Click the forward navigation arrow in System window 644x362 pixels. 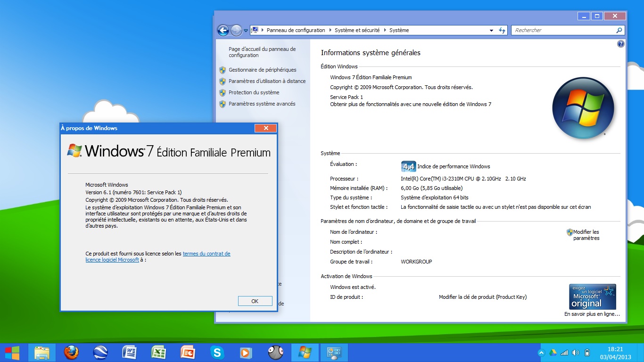click(x=236, y=30)
